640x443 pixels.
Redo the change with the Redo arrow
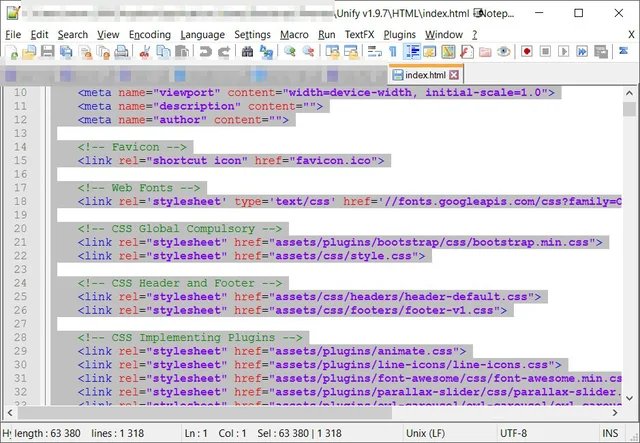tap(224, 52)
